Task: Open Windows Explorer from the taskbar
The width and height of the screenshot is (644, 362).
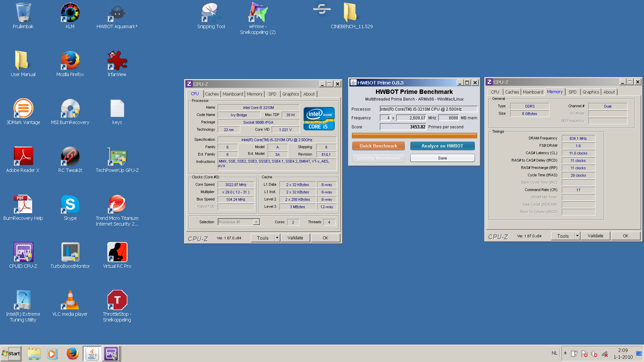Action: (x=34, y=354)
